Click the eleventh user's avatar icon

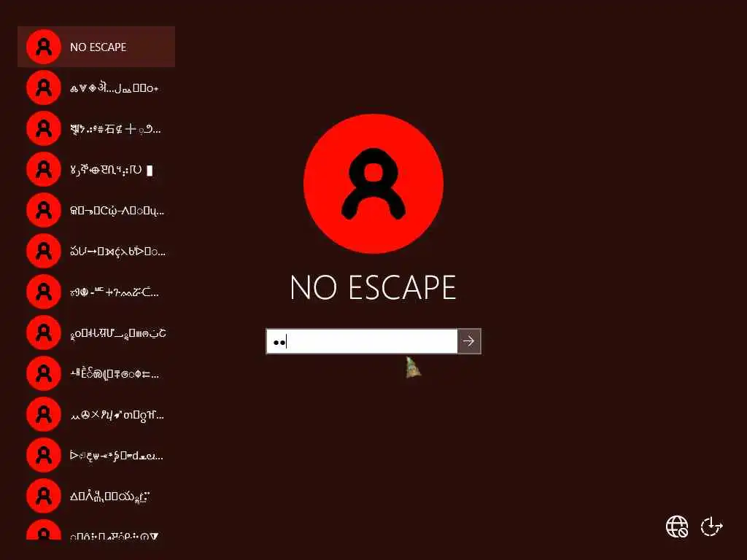click(43, 455)
